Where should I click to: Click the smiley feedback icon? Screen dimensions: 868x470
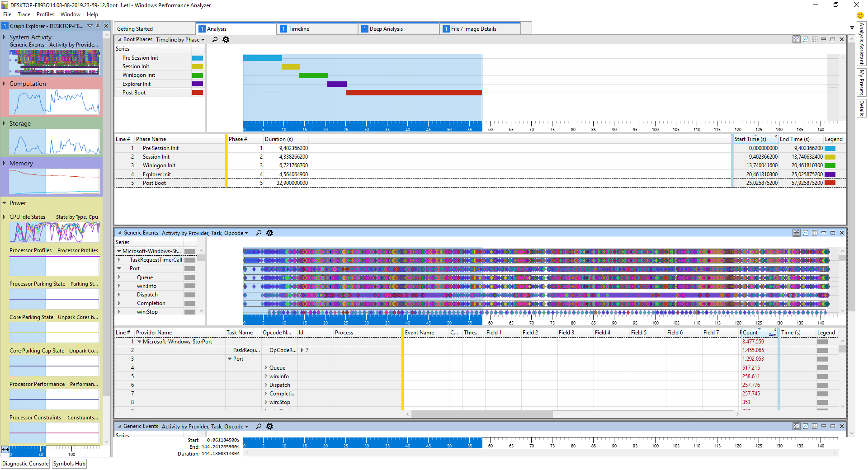(860, 15)
